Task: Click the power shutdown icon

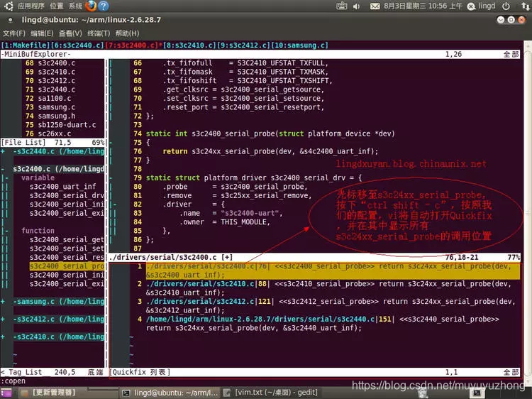Action: tap(506, 6)
